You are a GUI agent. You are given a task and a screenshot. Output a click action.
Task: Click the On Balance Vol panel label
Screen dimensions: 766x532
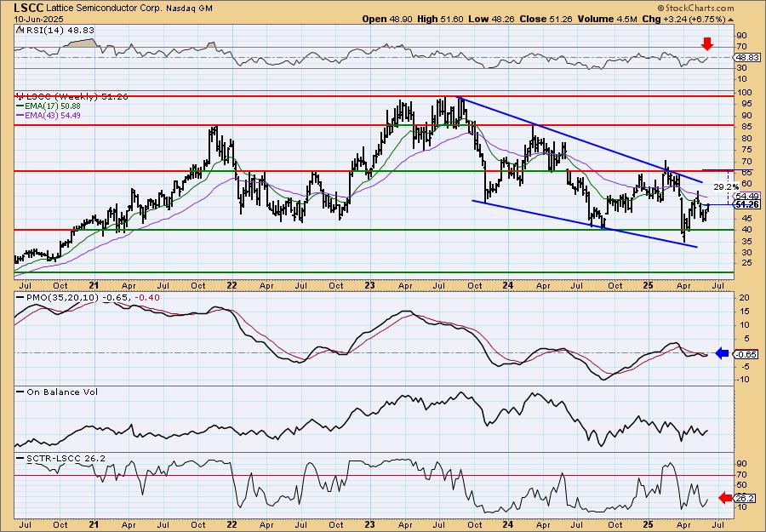[62, 392]
